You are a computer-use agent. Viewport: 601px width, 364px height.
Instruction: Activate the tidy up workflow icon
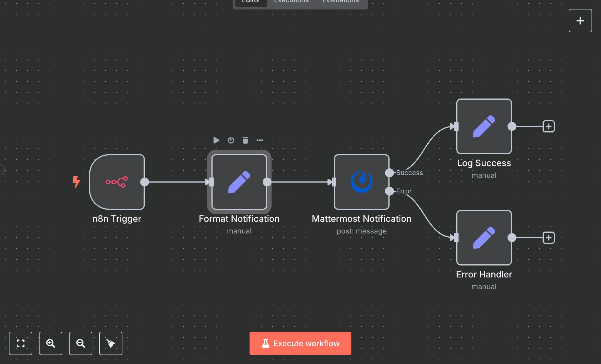click(110, 343)
